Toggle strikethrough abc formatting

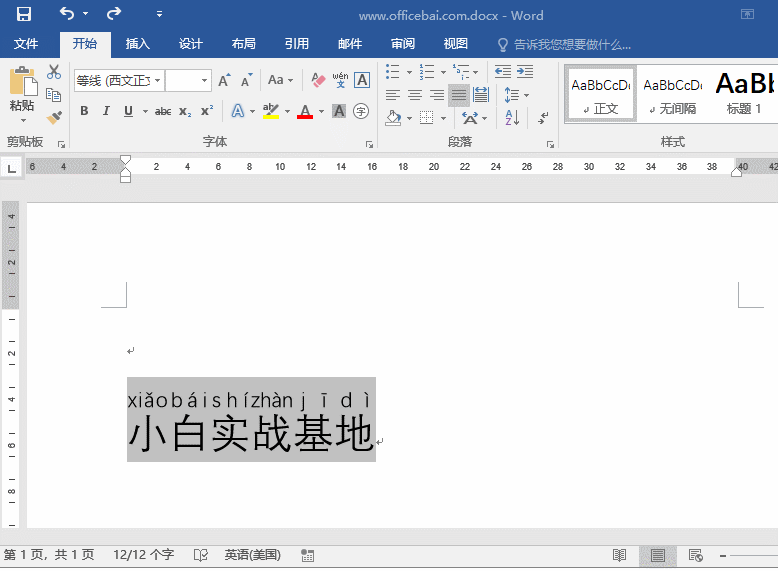163,111
